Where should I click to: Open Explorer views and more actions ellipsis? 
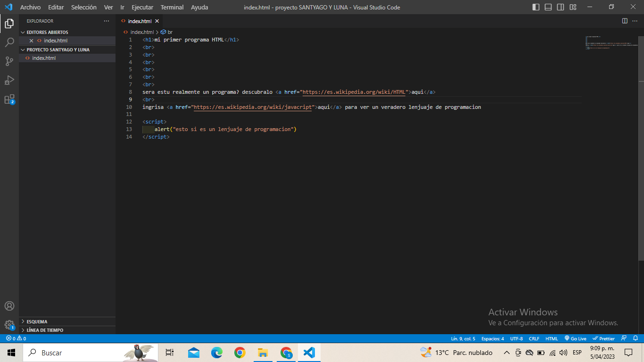pyautogui.click(x=107, y=21)
